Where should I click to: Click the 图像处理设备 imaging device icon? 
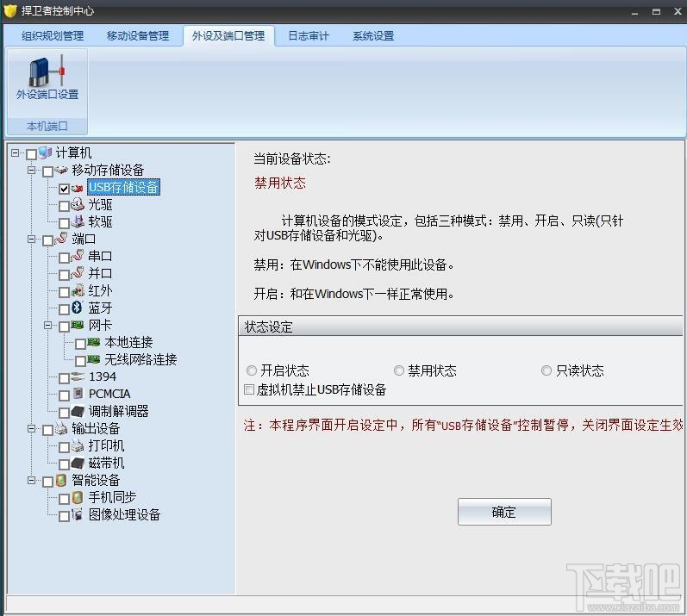[78, 514]
